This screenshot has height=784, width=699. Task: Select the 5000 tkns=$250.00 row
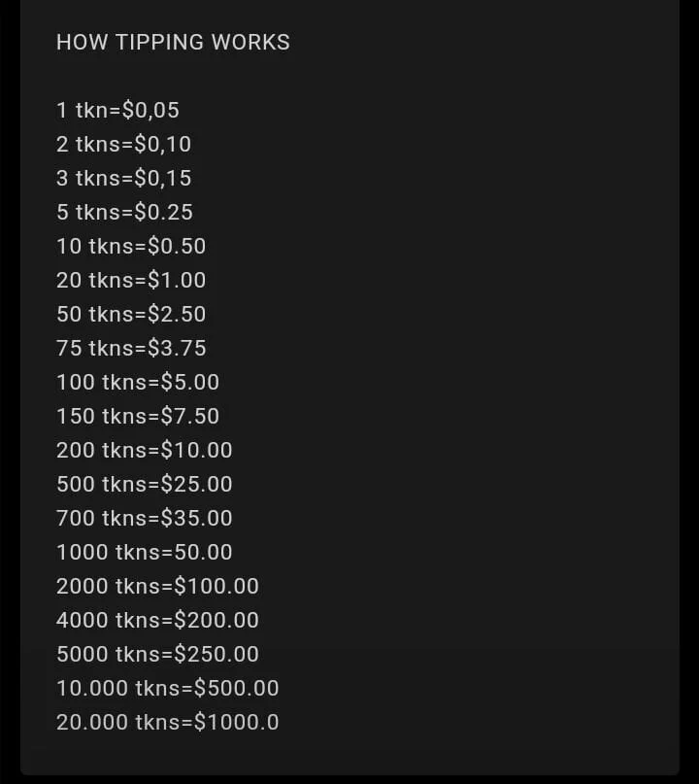click(x=157, y=655)
